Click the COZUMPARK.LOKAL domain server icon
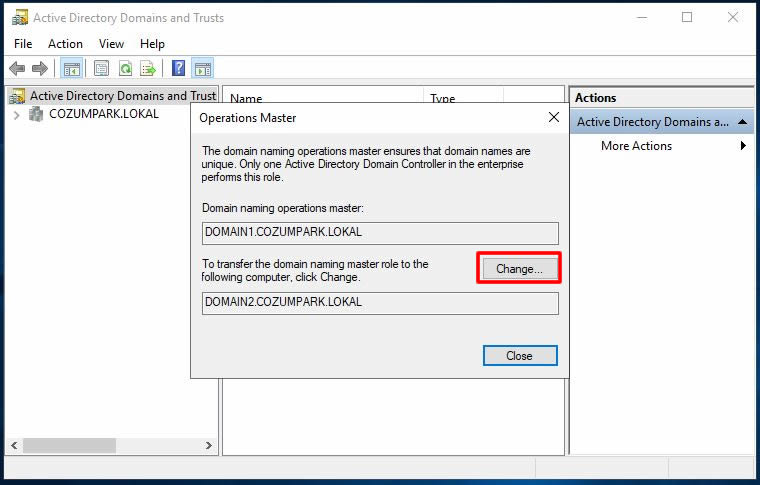 pyautogui.click(x=35, y=114)
